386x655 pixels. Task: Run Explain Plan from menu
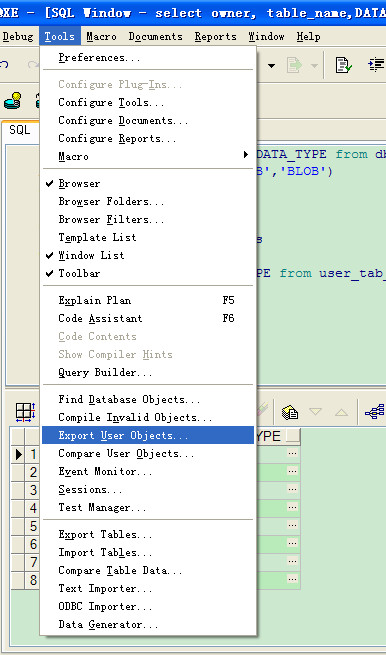148,300
